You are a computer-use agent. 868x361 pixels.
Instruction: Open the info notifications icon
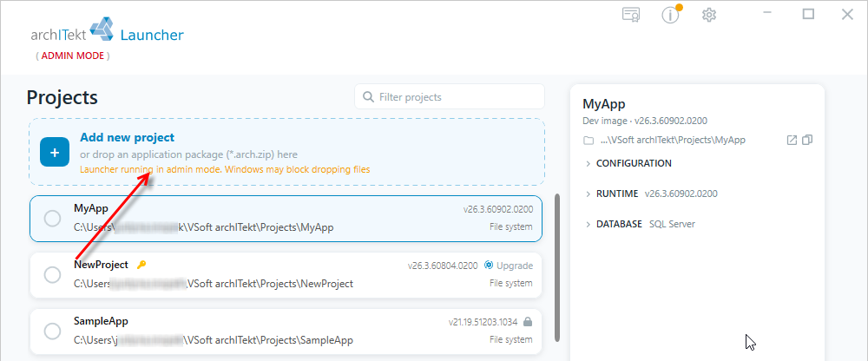671,15
